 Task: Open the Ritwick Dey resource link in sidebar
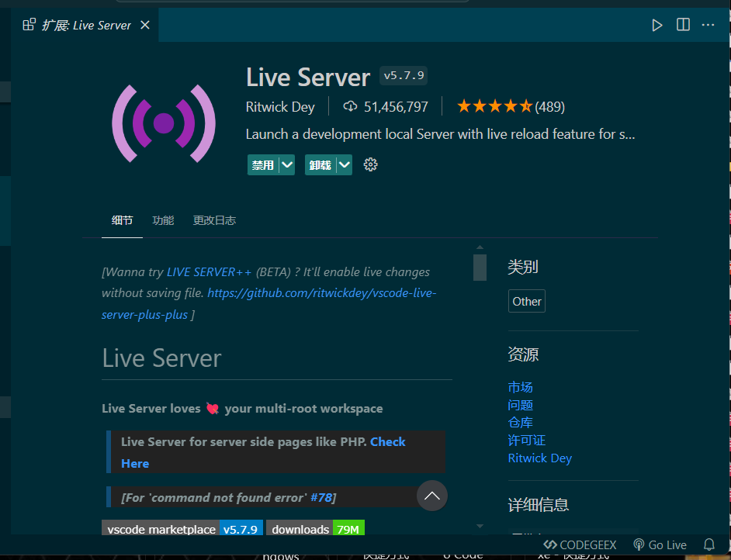coord(540,458)
